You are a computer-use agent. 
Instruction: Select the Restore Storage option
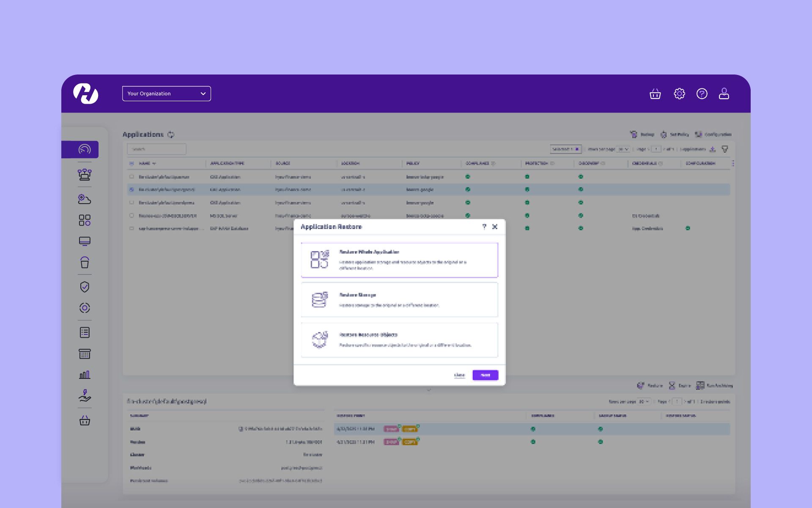point(400,300)
